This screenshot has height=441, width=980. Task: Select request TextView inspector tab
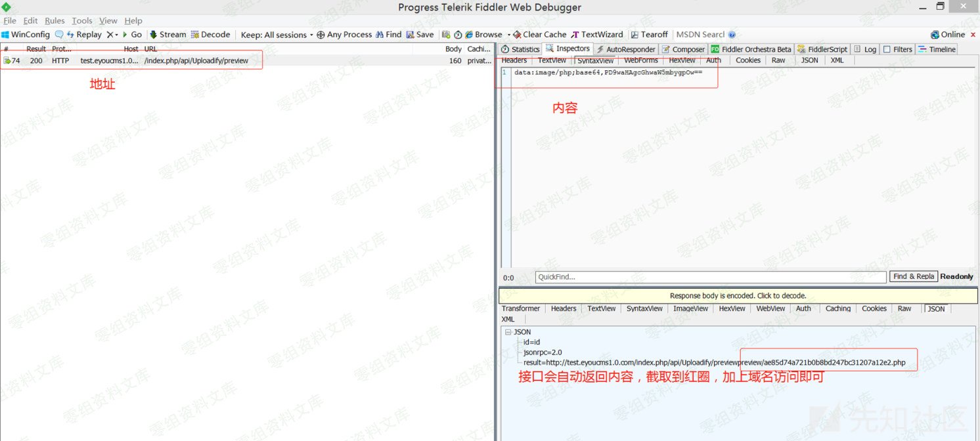click(x=552, y=60)
